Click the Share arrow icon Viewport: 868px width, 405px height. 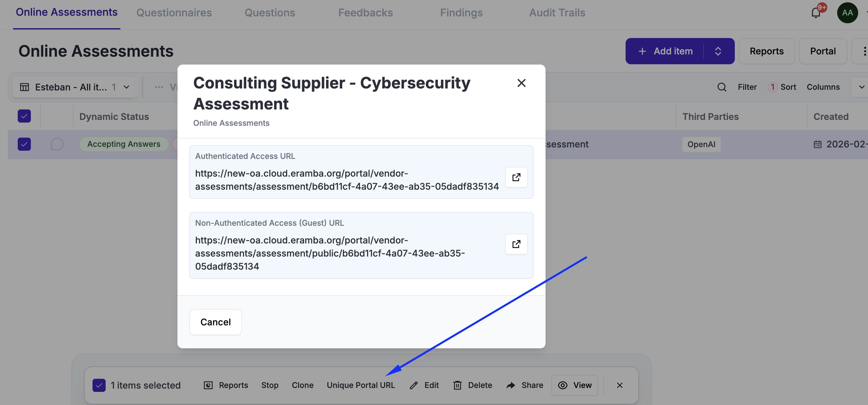point(511,385)
